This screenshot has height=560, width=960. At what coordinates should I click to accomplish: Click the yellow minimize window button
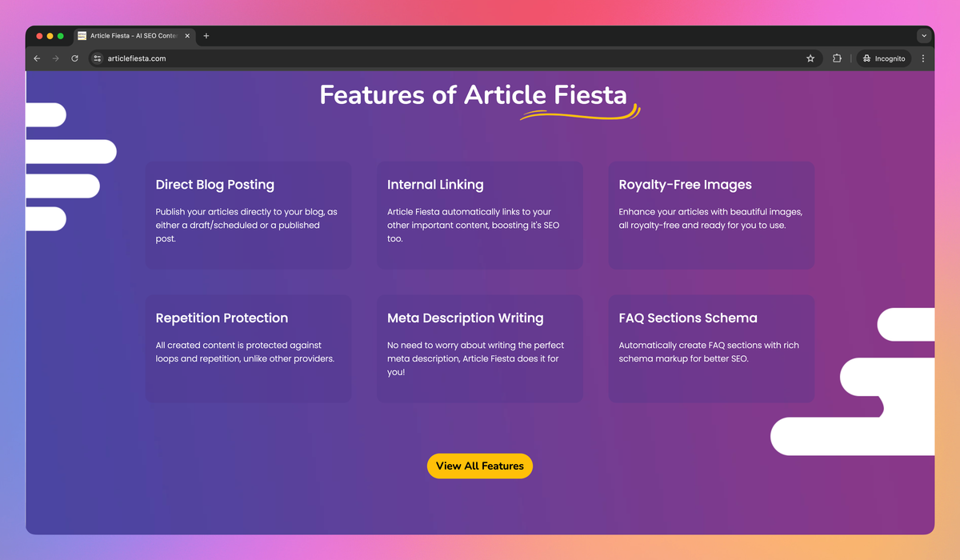pos(50,36)
